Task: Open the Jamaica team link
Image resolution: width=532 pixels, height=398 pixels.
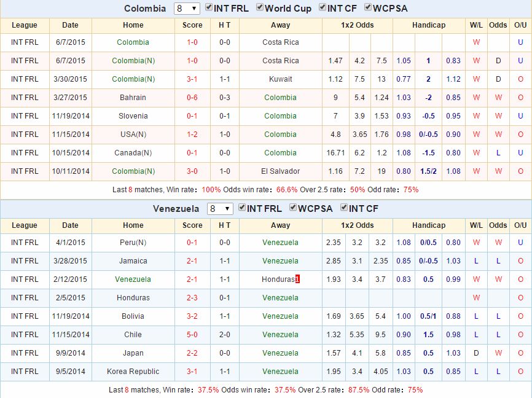Action: pyautogui.click(x=133, y=261)
